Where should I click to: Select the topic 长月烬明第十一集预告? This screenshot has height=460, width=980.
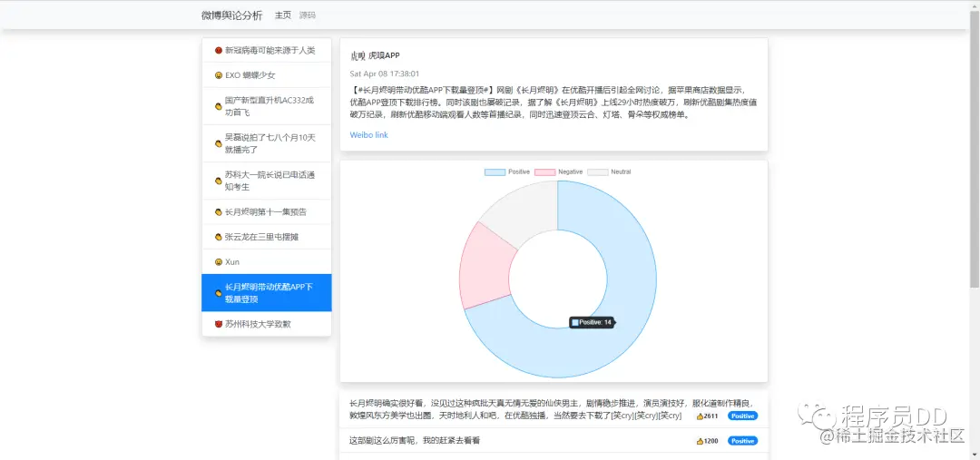[267, 212]
